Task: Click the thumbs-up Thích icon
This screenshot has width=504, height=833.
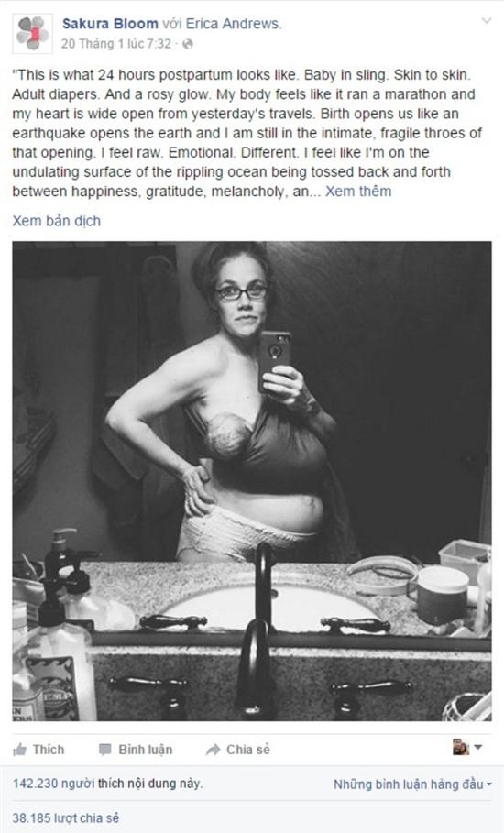Action: (19, 750)
